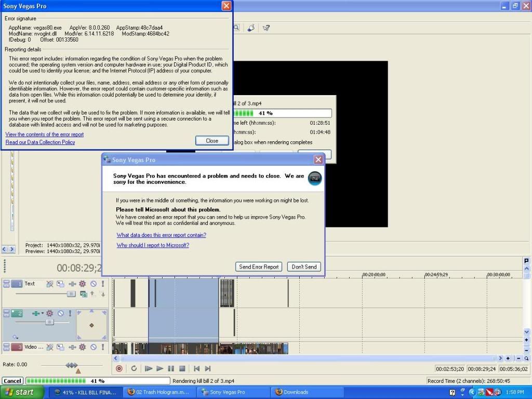Open 'What data does this error report contain?' link

coord(162,235)
